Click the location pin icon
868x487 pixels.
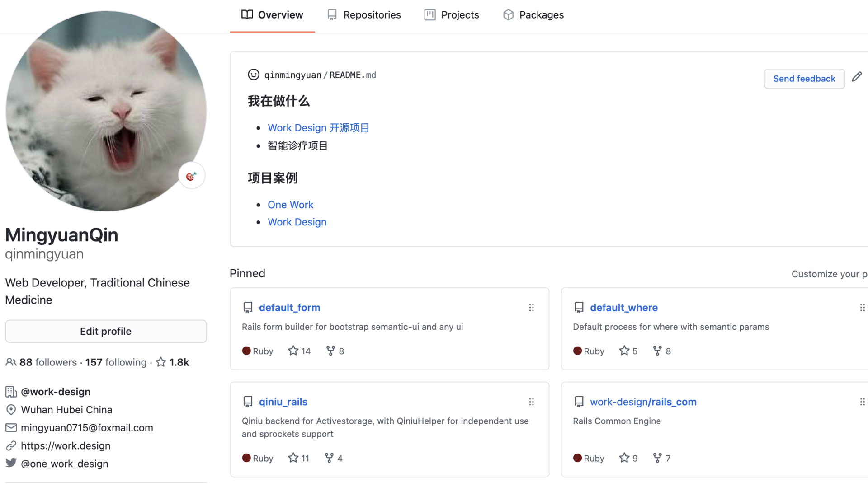[11, 410]
